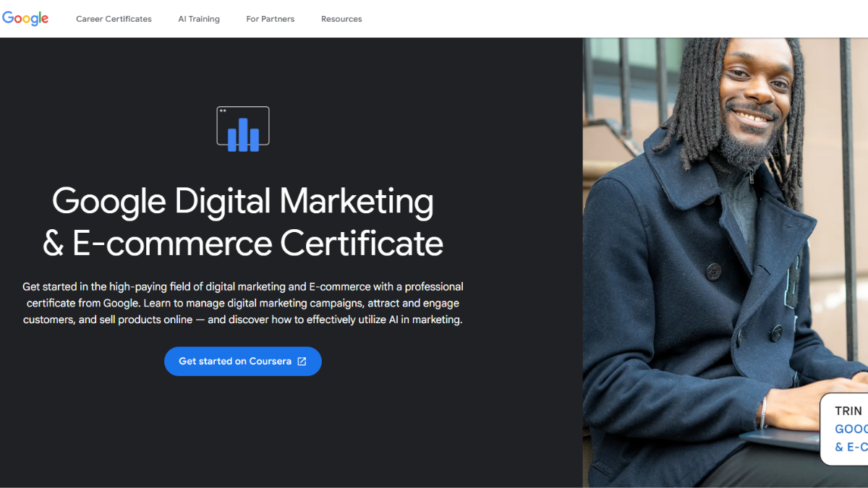Click the Get started on Coursera button

tap(243, 361)
